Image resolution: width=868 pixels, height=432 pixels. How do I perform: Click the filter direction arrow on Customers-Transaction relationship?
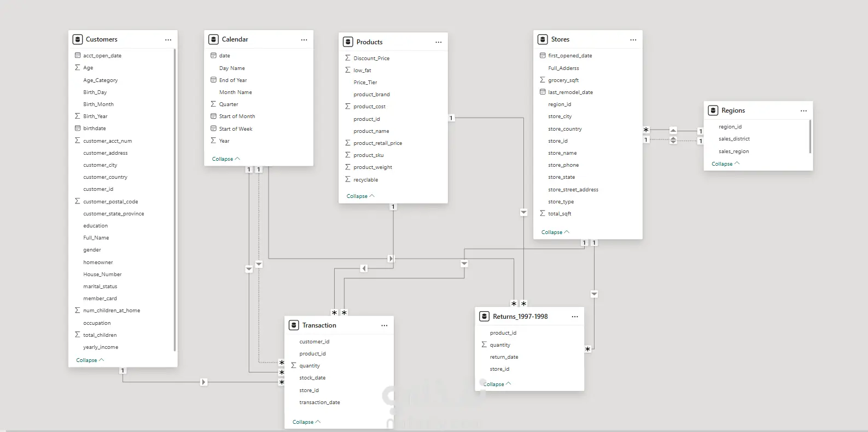tap(203, 382)
